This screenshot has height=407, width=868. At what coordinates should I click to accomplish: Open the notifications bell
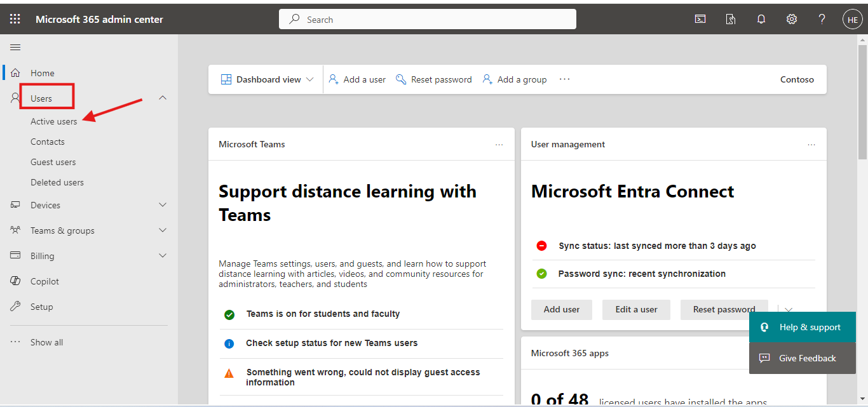[761, 19]
